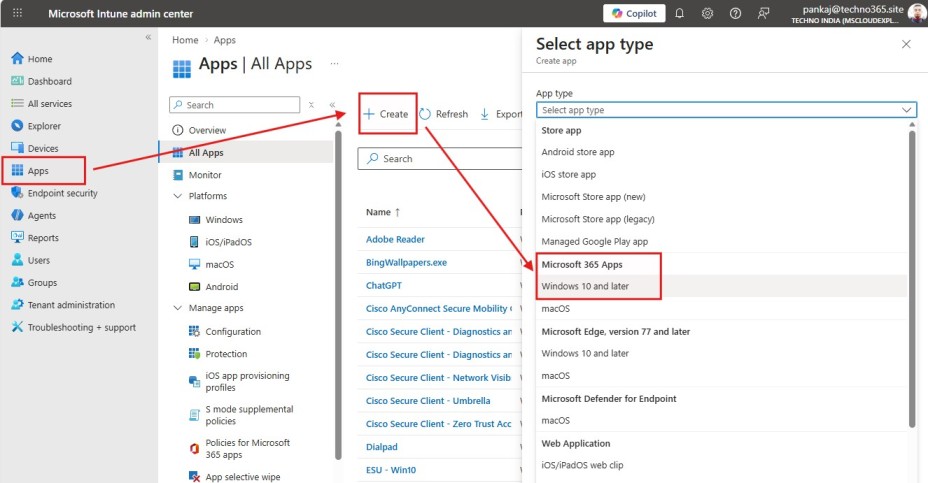This screenshot has height=483, width=928.
Task: Open All services in left navigation
Action: 41,104
